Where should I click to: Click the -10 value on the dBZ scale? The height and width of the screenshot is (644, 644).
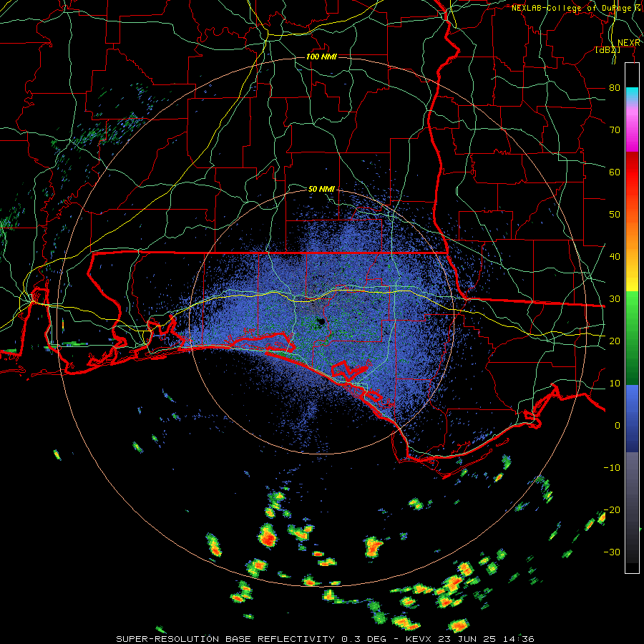coord(612,467)
